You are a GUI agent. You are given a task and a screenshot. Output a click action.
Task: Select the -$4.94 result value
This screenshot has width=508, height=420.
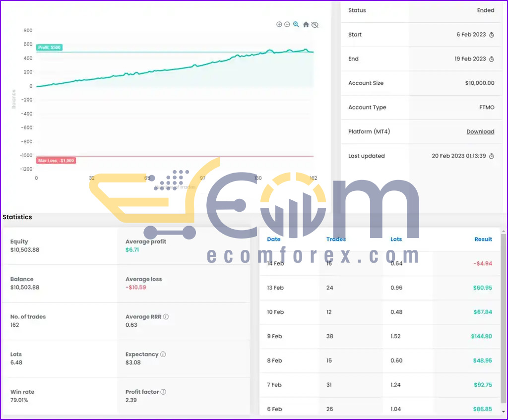[x=483, y=264]
